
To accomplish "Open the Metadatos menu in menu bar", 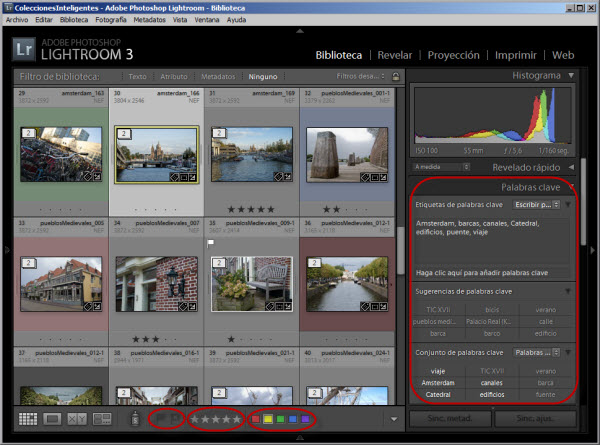I will tap(150, 20).
